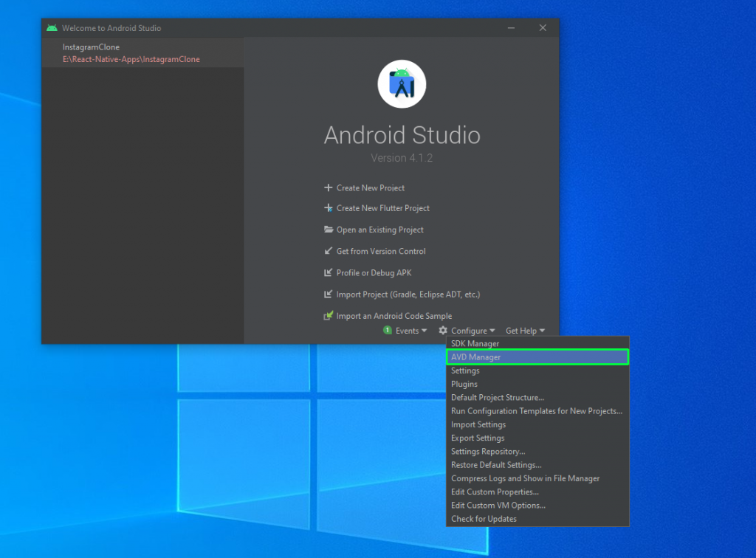Click the green Events notification badge
This screenshot has width=756, height=558.
387,330
